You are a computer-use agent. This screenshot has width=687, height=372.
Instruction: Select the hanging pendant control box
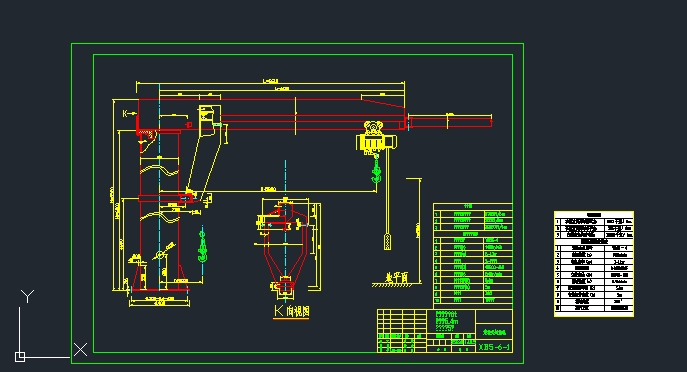pyautogui.click(x=388, y=241)
